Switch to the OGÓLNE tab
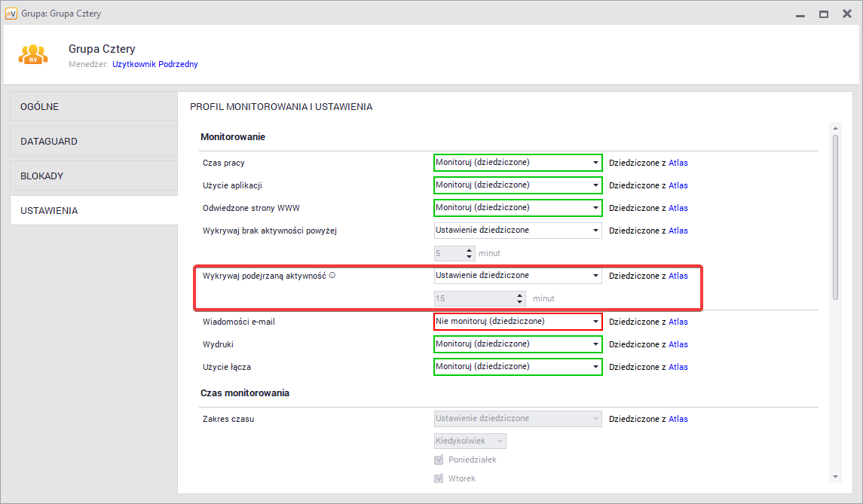Image resolution: width=863 pixels, height=504 pixels. pos(93,107)
